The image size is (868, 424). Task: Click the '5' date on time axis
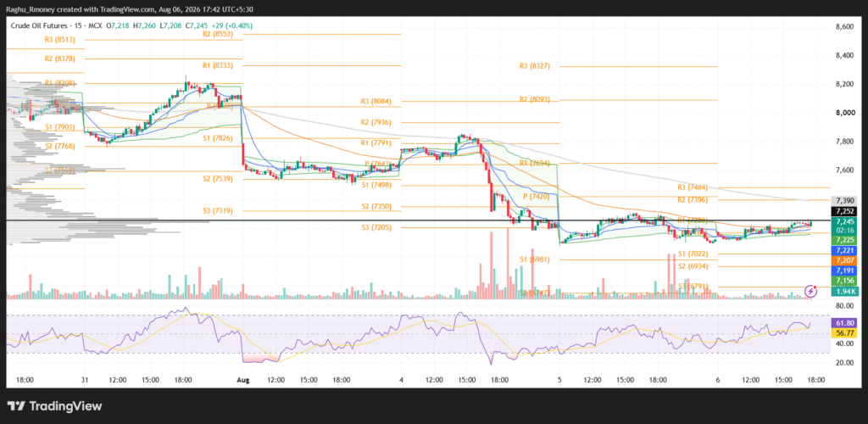[559, 380]
